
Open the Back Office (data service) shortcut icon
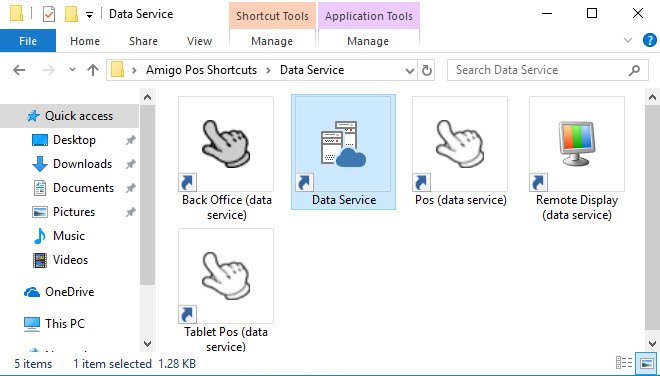coord(226,144)
